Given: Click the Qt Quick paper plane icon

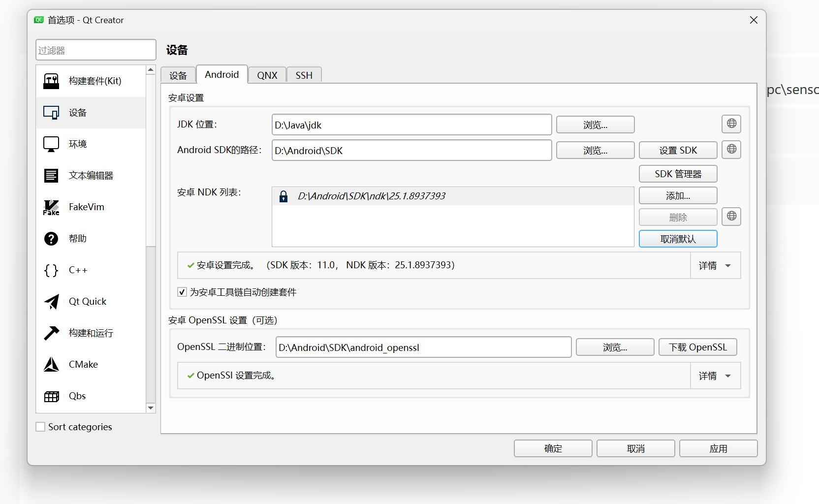Looking at the screenshot, I should pos(51,302).
